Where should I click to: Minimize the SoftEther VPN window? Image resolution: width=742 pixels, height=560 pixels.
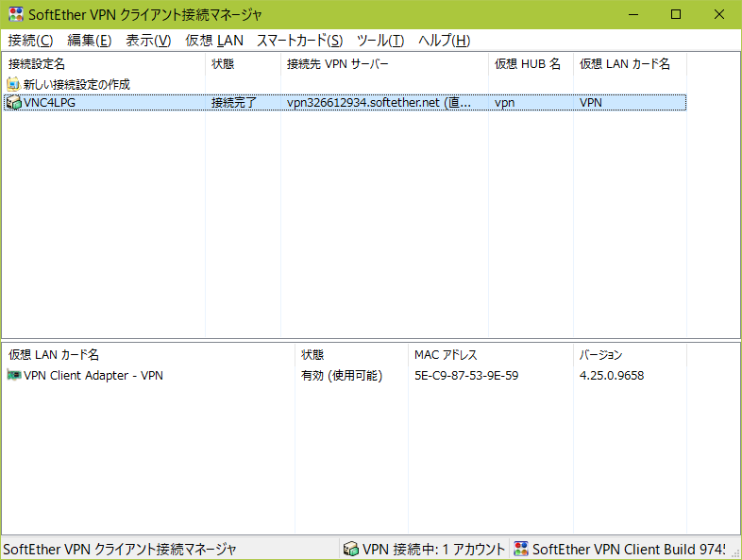click(633, 15)
